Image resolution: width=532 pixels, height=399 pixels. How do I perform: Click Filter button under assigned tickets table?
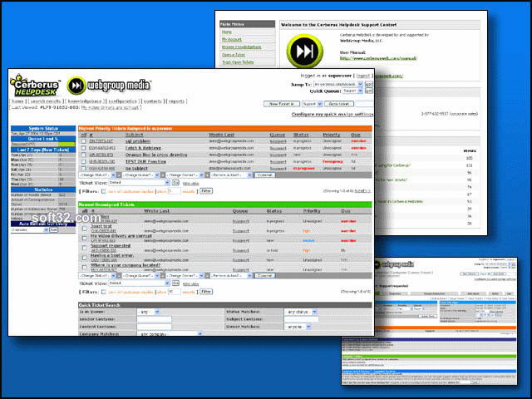coord(206,191)
